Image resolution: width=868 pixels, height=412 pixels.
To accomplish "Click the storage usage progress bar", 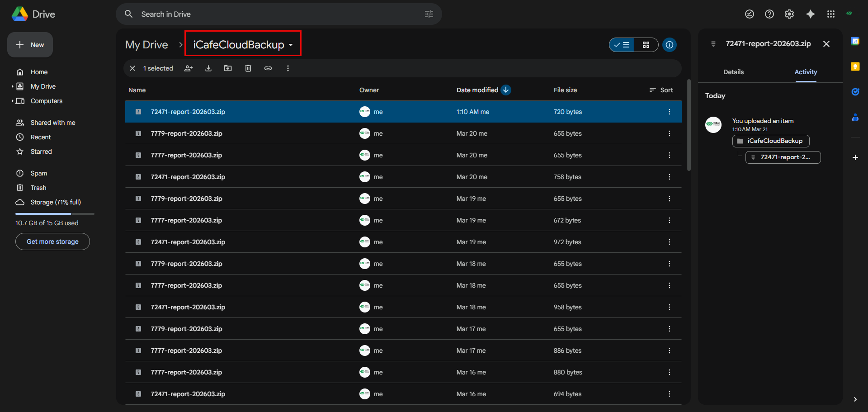I will pos(55,213).
